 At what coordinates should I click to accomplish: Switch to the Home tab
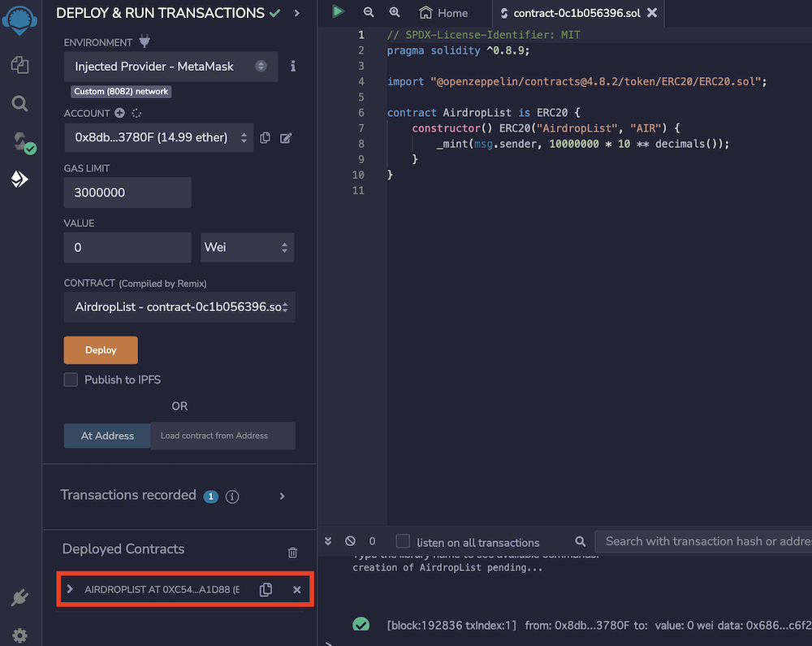[x=444, y=13]
